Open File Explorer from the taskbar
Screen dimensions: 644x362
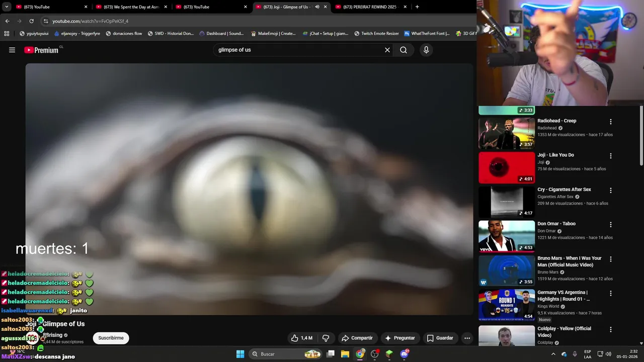[345, 354]
